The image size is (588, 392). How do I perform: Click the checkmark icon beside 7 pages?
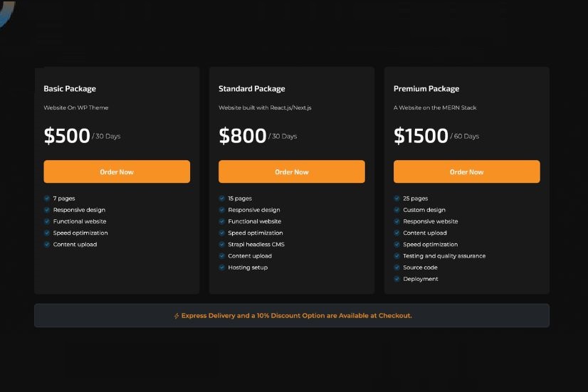click(47, 198)
